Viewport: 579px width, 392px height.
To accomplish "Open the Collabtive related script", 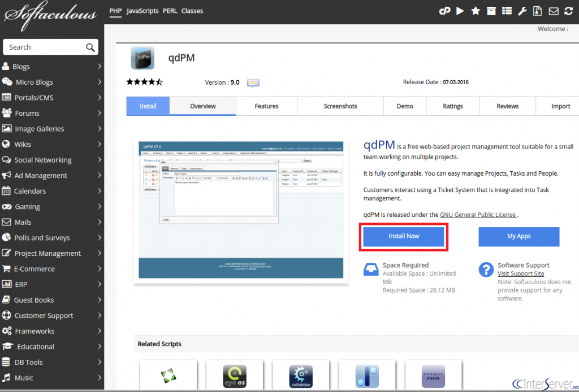I will 301,376.
